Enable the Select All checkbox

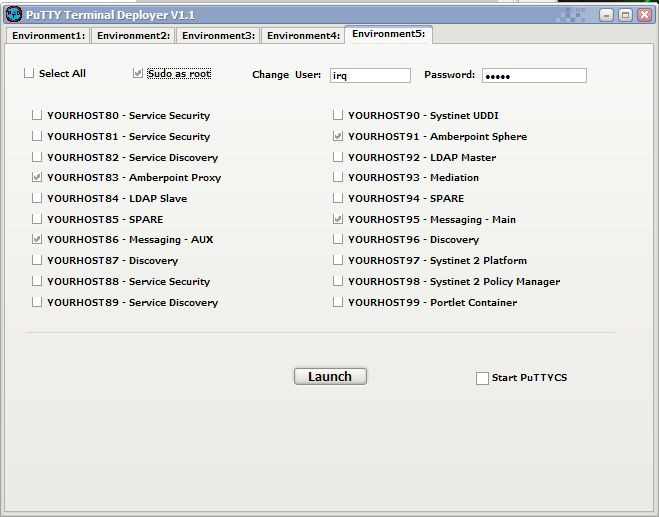29,73
